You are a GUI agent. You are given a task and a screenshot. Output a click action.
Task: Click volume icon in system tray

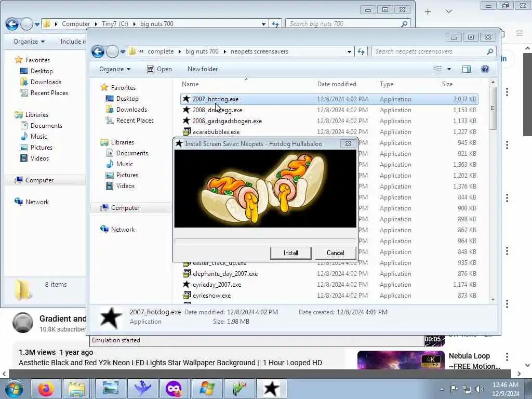click(480, 389)
